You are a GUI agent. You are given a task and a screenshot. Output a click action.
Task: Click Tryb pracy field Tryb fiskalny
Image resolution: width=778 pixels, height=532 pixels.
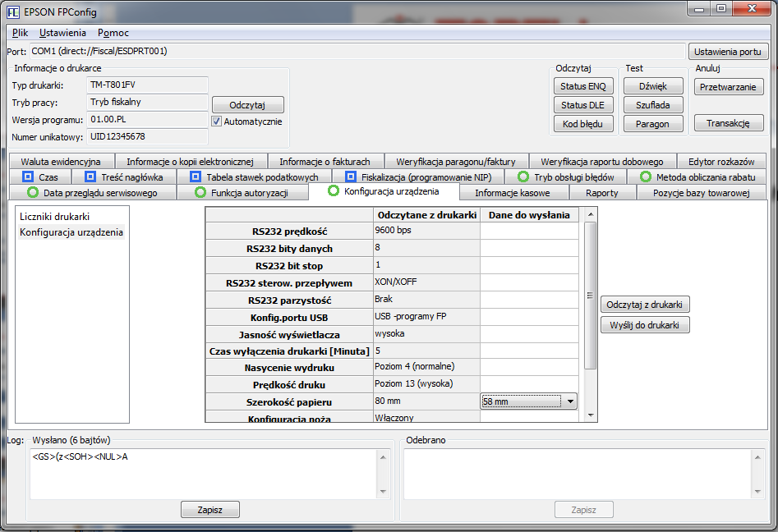pyautogui.click(x=147, y=102)
